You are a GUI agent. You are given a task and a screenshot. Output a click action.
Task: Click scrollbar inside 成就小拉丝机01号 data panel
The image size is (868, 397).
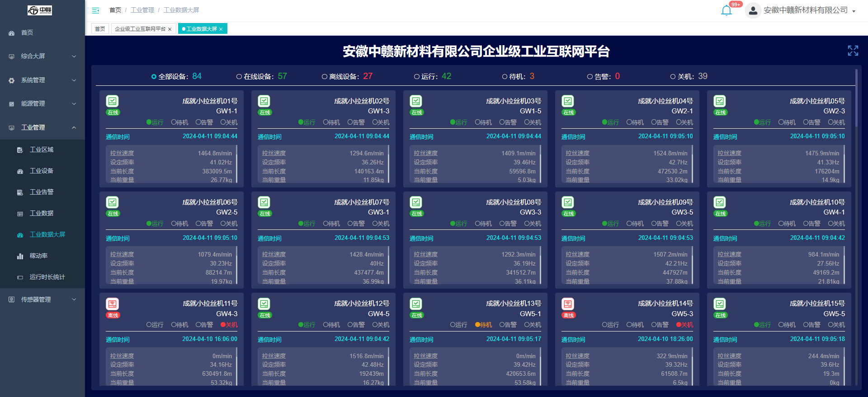(x=236, y=164)
